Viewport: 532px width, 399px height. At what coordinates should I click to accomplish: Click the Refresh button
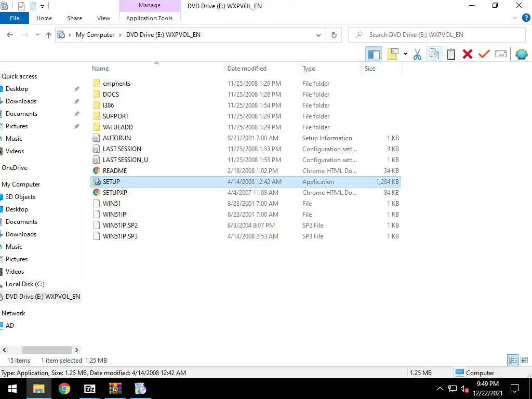click(x=334, y=35)
